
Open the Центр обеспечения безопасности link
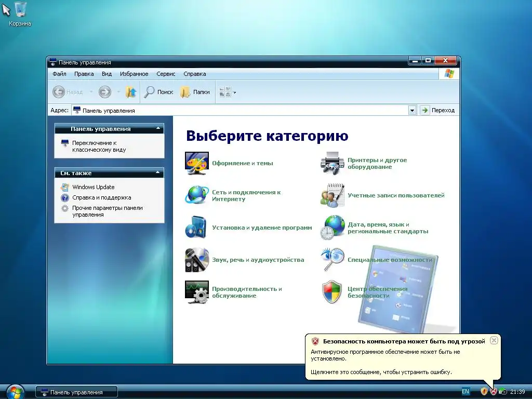pyautogui.click(x=377, y=292)
